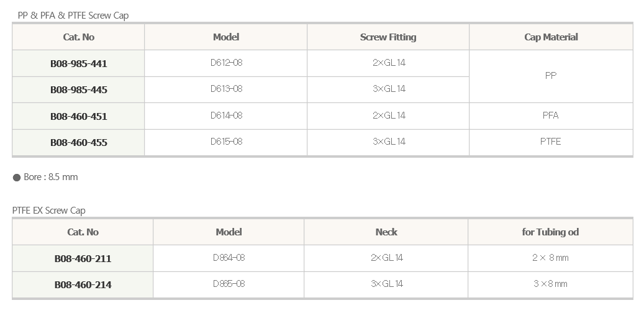The height and width of the screenshot is (313, 644).
Task: Select the PFA cap material cell
Action: point(551,116)
